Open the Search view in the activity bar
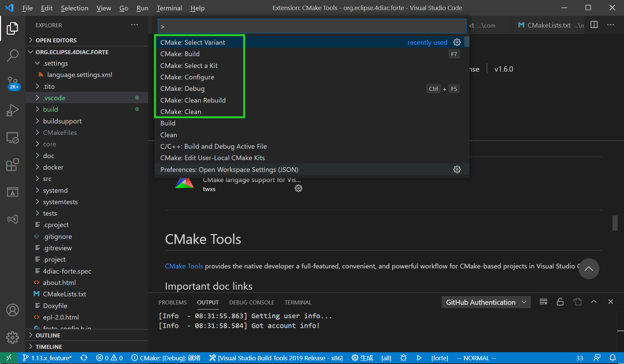This screenshot has width=624, height=364. pos(12,56)
